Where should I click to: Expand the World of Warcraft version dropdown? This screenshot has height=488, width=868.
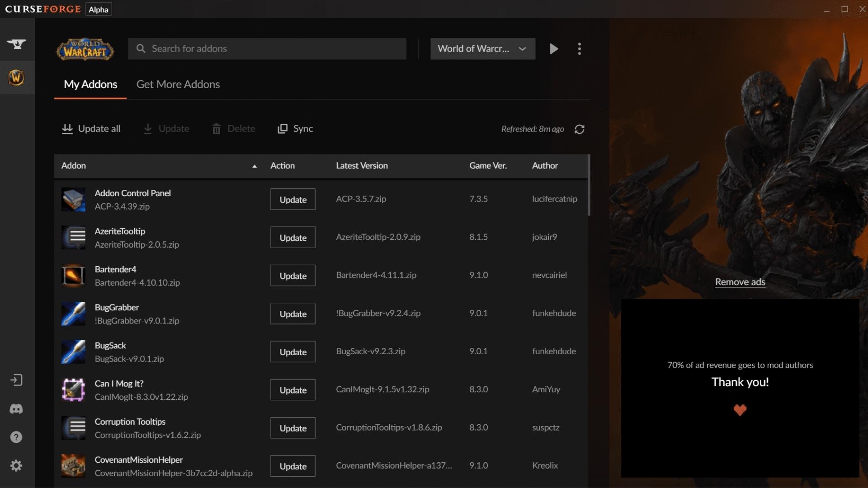[483, 49]
